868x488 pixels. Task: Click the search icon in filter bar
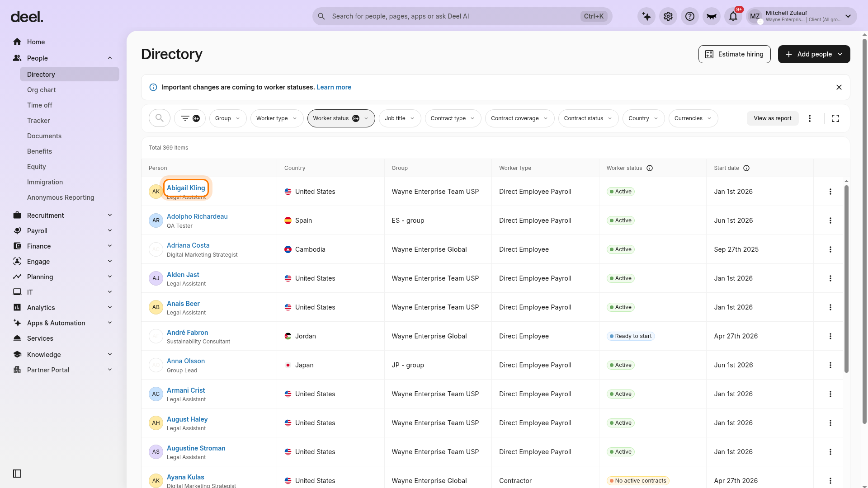pos(160,118)
